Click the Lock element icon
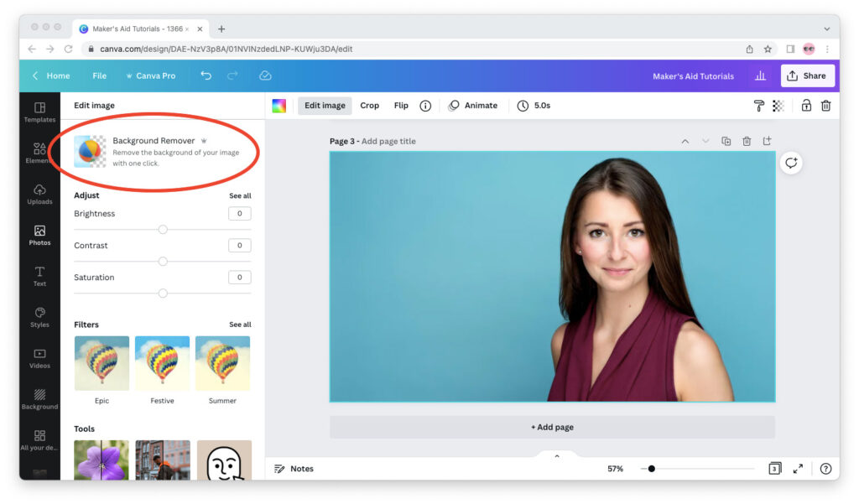Viewport: 859px width, 504px height. click(x=806, y=105)
